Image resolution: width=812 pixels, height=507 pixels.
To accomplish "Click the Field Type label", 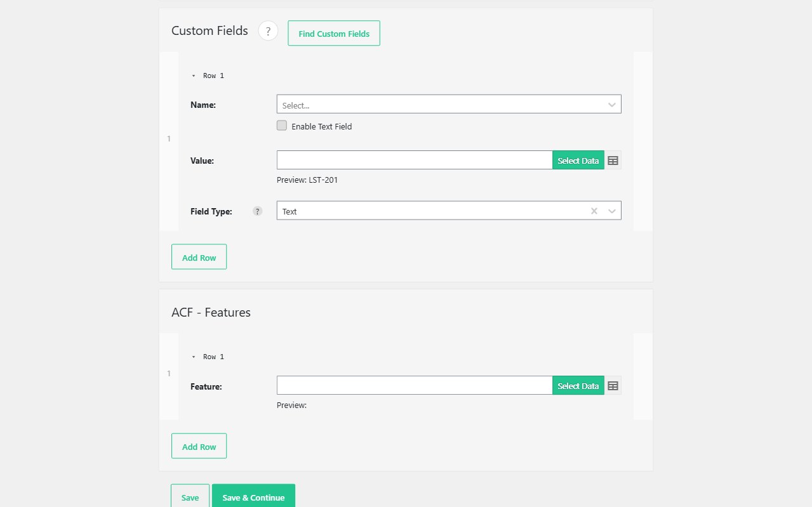I will [211, 211].
